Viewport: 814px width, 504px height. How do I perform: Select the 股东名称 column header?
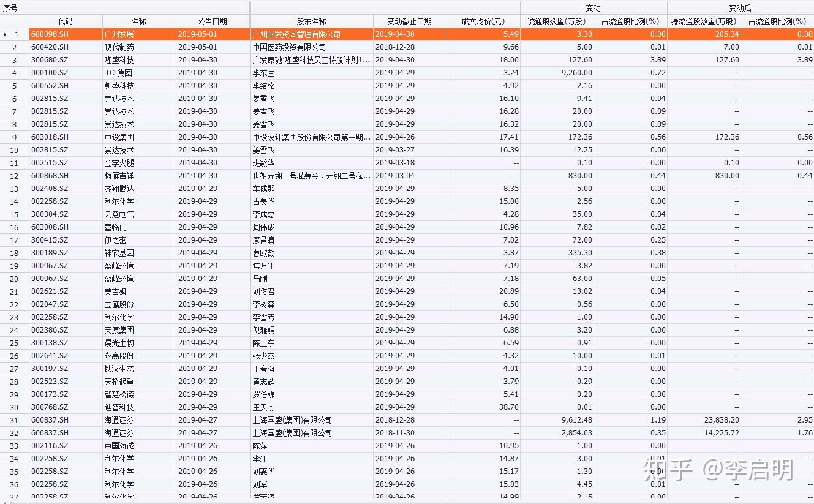[x=312, y=21]
